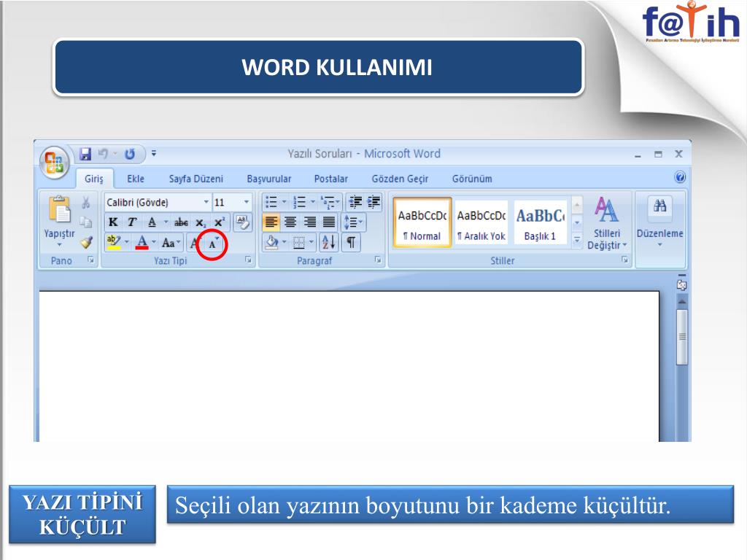The width and height of the screenshot is (747, 560).
Task: Apply multilevel list
Action: 330,203
